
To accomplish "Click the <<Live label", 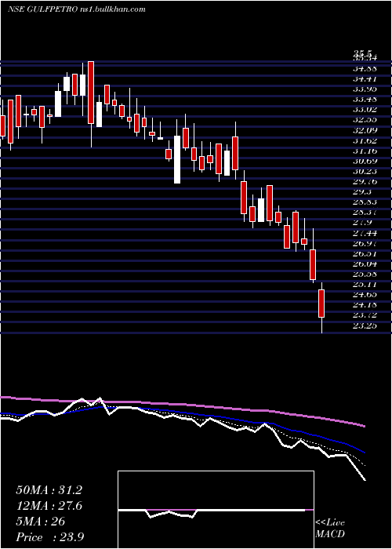I will [330, 523].
